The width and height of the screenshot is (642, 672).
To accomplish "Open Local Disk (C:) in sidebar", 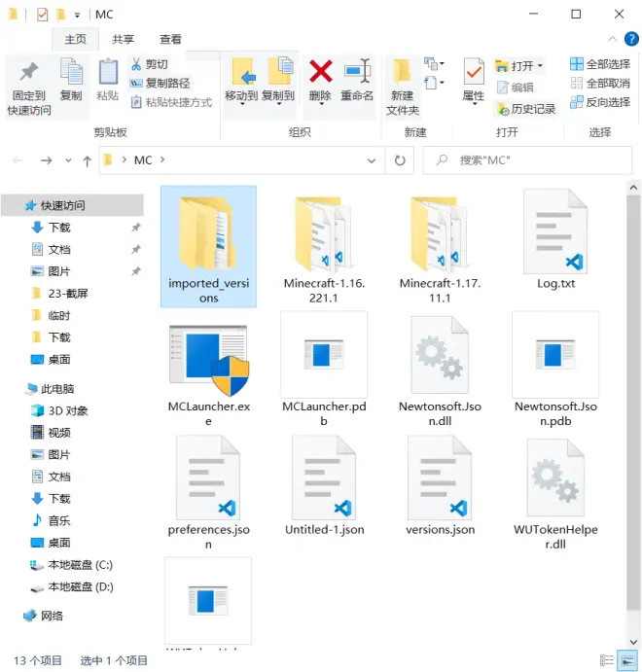I will point(73,565).
